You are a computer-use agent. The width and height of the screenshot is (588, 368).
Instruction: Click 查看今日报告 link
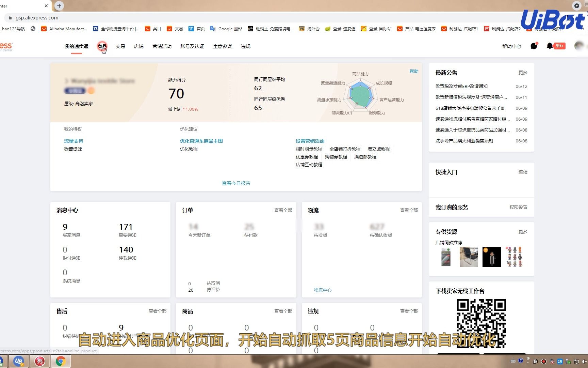pos(236,183)
